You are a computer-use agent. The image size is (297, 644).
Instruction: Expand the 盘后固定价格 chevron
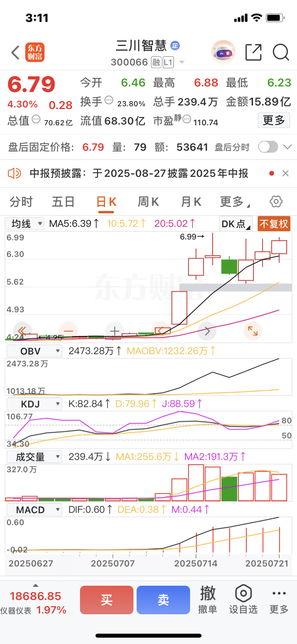point(287,147)
